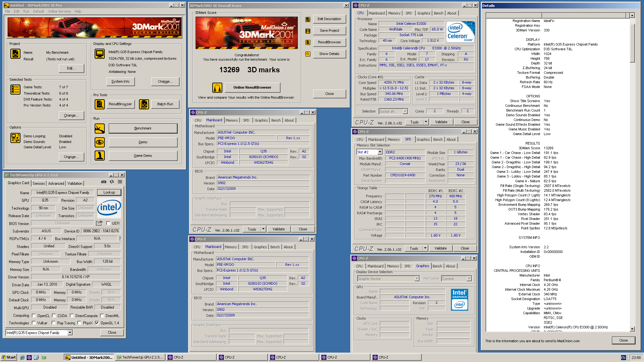Toggle the DirectML checkbox
This screenshot has height=362, width=644.
[102, 315]
